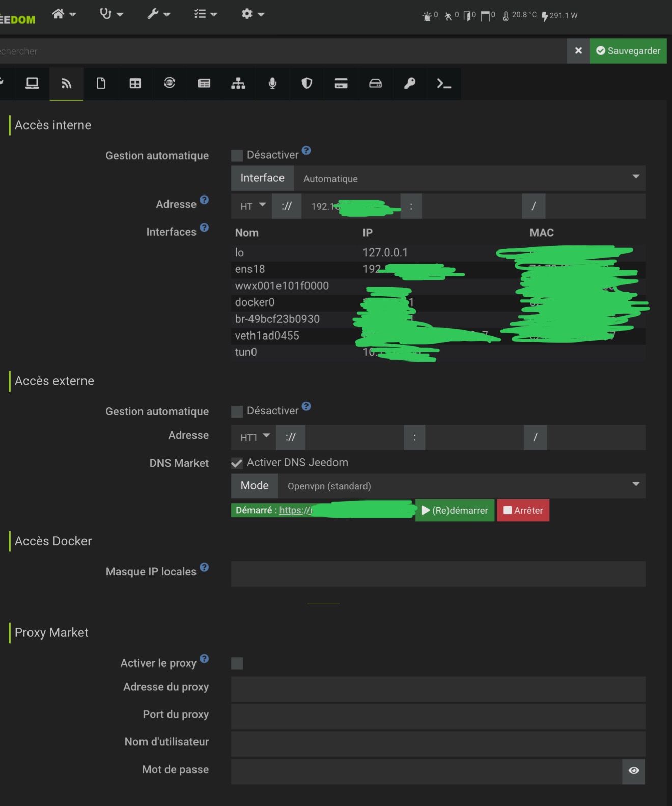The image size is (672, 806).
Task: Expand the Interface Automatique dropdown
Action: pos(469,178)
